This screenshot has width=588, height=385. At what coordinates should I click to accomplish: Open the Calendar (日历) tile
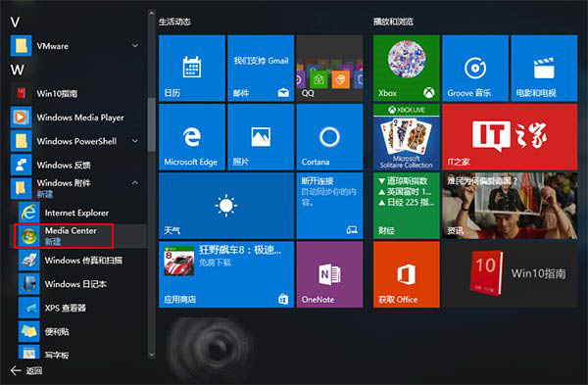192,69
